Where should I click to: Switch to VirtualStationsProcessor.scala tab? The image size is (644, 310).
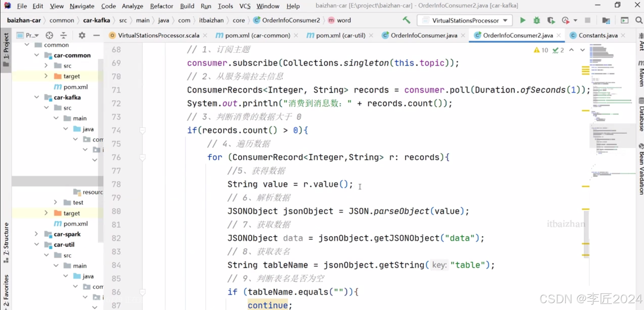[159, 35]
